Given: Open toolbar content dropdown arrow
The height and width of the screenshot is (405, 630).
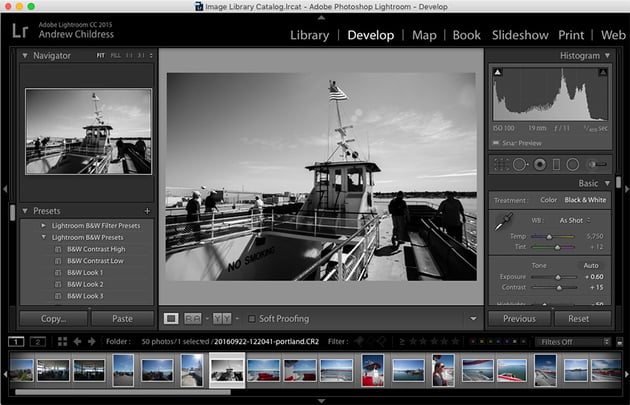Looking at the screenshot, I should coord(473,319).
